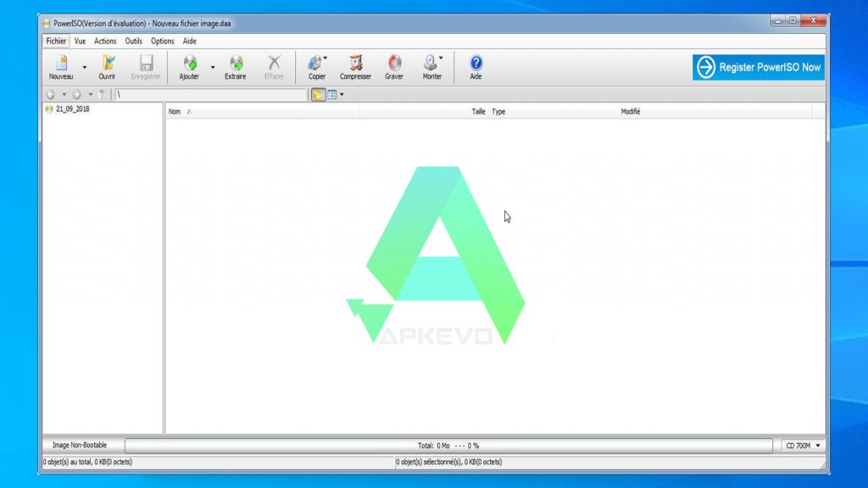
Task: Add files with the Ajouter icon
Action: pyautogui.click(x=190, y=63)
